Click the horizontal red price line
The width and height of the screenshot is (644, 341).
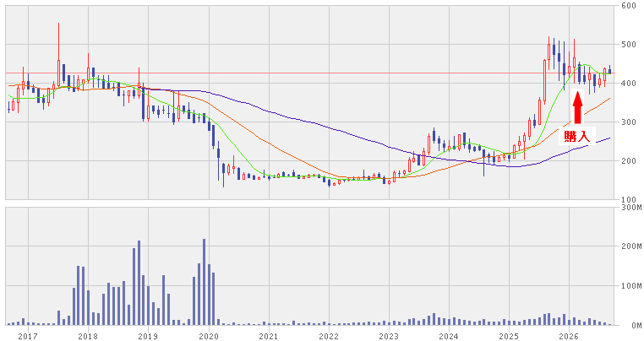309,73
